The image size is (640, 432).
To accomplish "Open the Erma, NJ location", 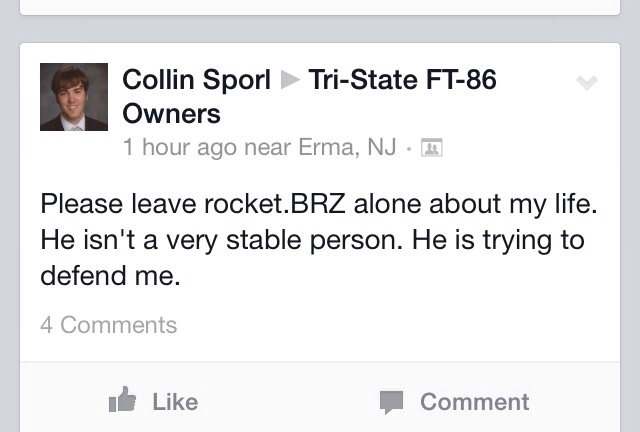I will tap(347, 148).
